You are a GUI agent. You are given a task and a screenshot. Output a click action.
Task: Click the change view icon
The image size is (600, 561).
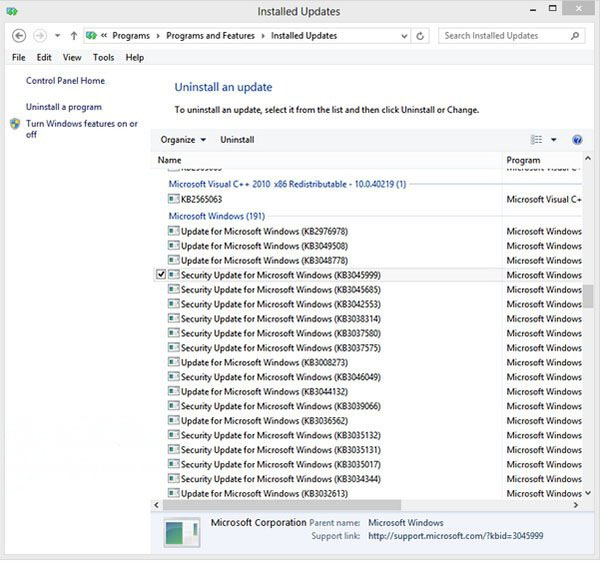pos(536,140)
